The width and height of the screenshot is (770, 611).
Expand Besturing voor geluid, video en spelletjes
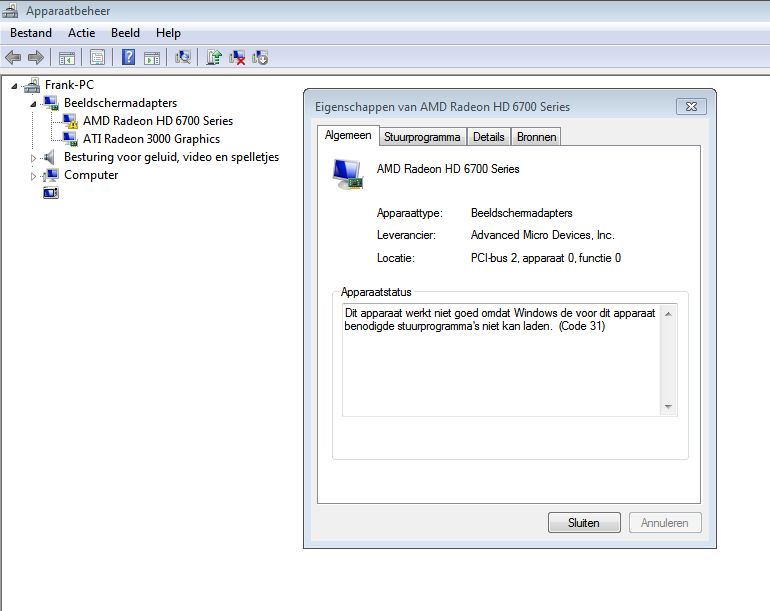pyautogui.click(x=33, y=158)
